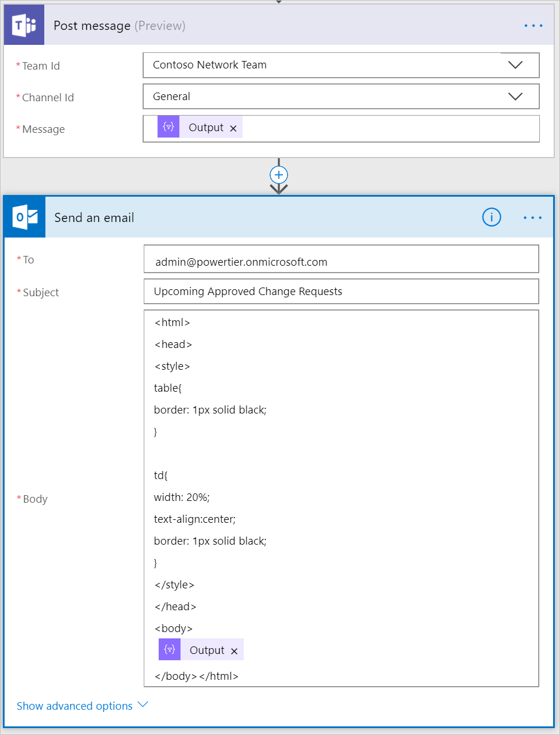This screenshot has width=560, height=735.
Task: Click the Outlook icon in Send an email header
Action: point(25,217)
